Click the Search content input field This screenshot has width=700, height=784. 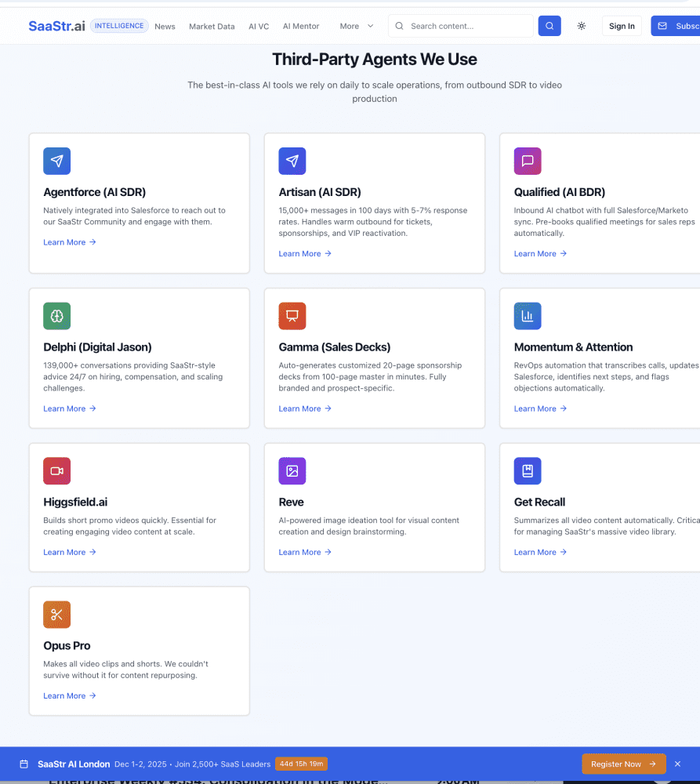point(460,26)
